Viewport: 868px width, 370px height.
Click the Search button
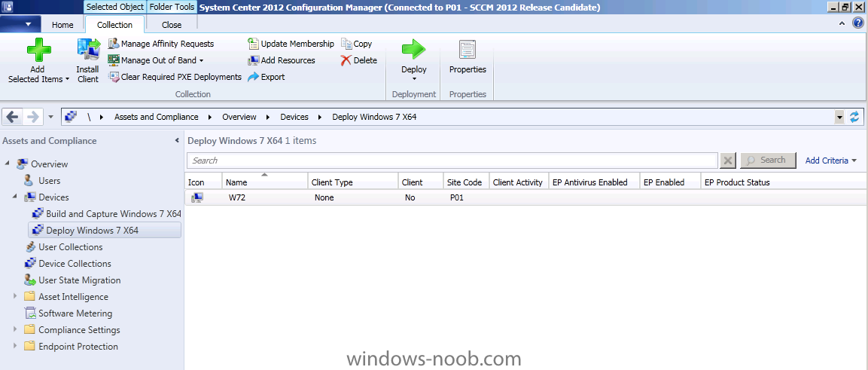(x=767, y=160)
